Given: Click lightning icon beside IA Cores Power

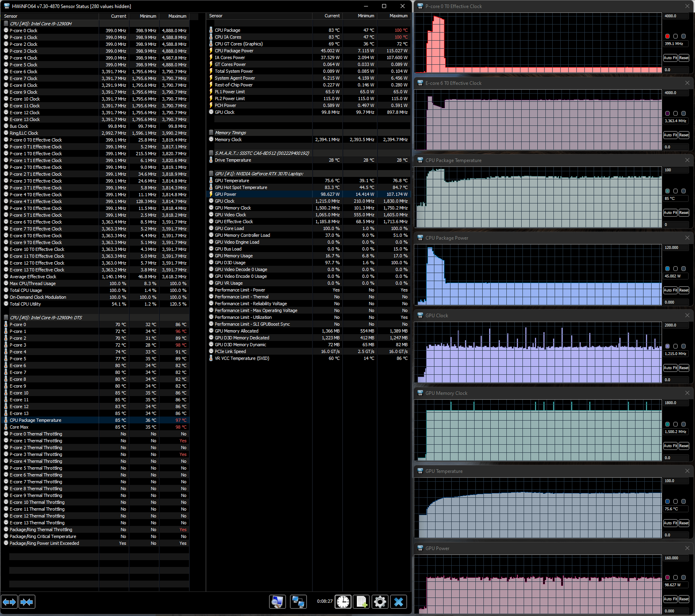Looking at the screenshot, I should click(211, 57).
